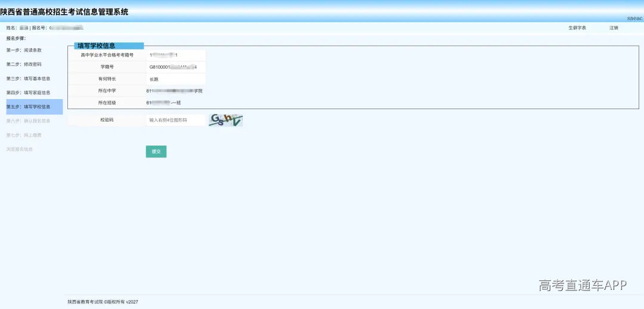The width and height of the screenshot is (644, 309).
Task: Open step seven 网上缴费
Action: [x=24, y=135]
